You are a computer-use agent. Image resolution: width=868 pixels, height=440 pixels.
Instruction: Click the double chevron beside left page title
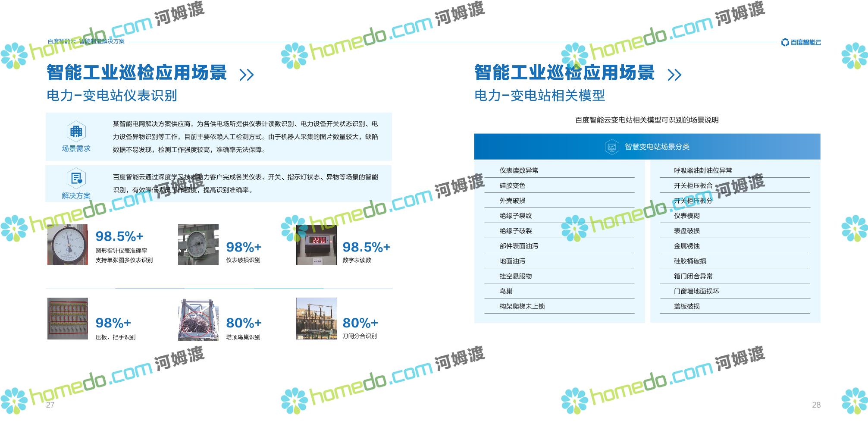coord(247,75)
